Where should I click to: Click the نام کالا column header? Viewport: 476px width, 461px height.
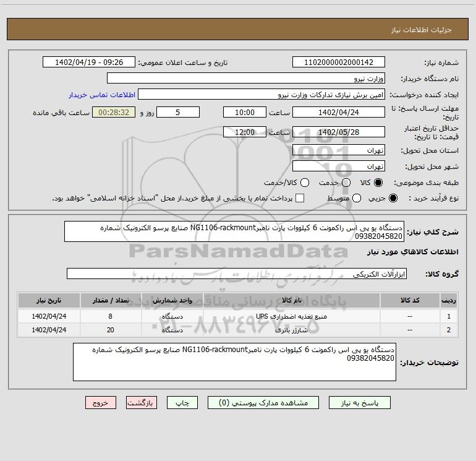click(291, 300)
